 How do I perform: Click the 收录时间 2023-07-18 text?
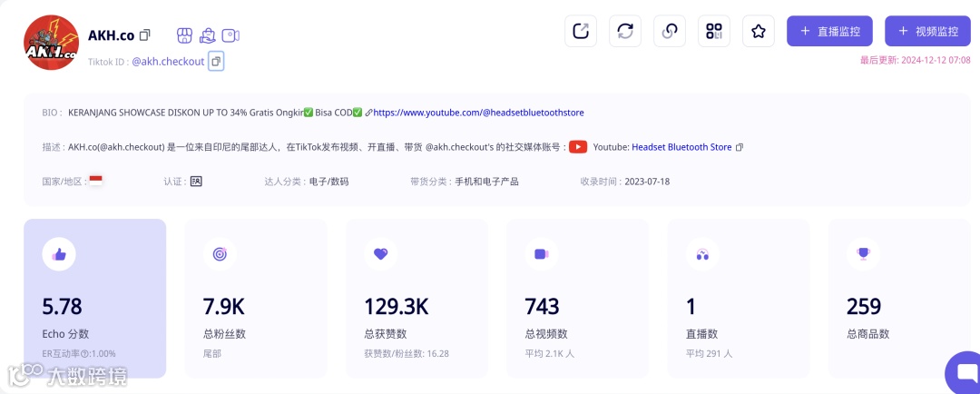pyautogui.click(x=625, y=182)
